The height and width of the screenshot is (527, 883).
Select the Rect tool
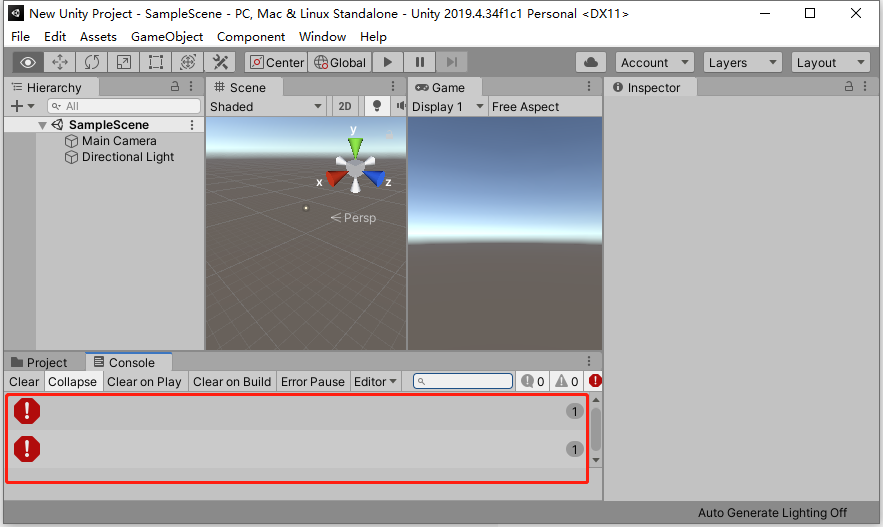(156, 62)
